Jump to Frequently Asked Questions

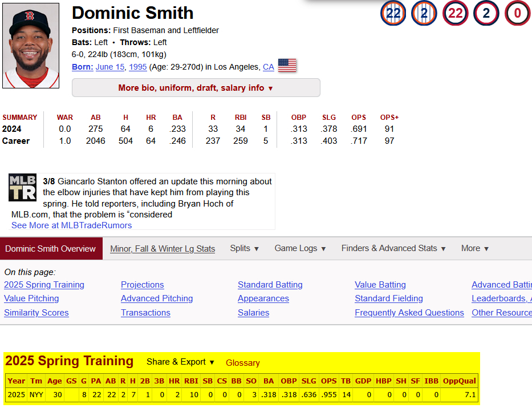[409, 313]
